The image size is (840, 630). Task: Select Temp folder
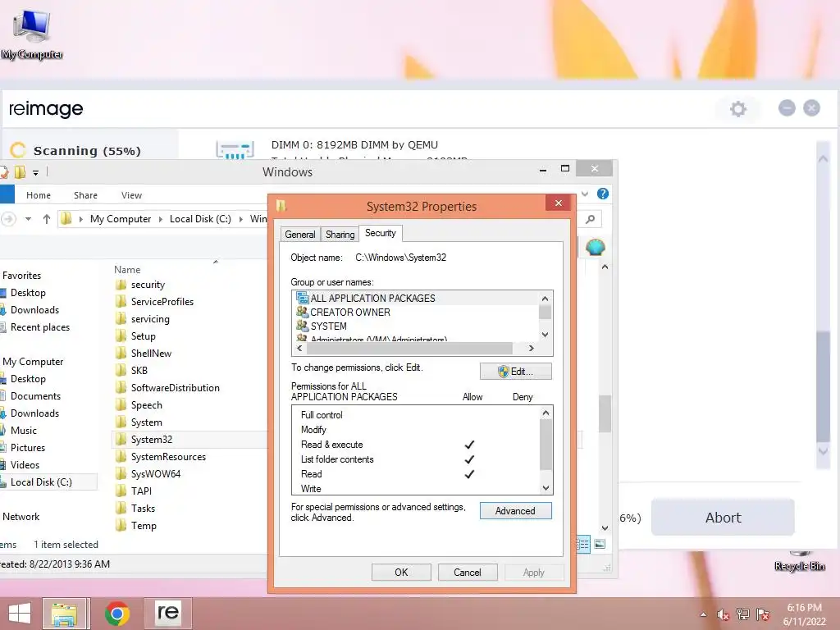144,526
